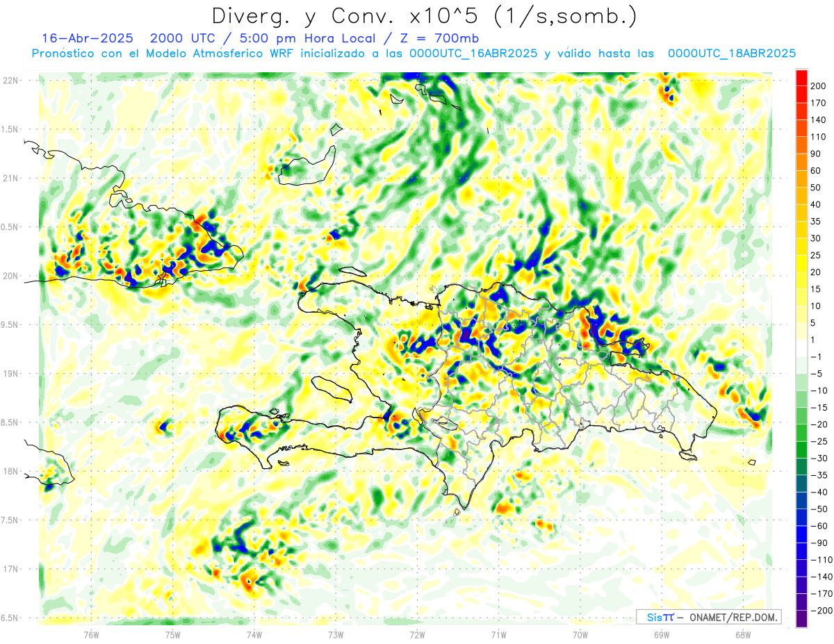Click the '18N' latitude axis label

coord(10,472)
